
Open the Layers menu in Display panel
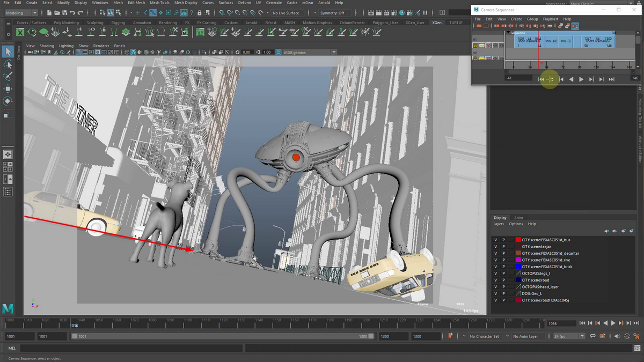[x=499, y=224]
